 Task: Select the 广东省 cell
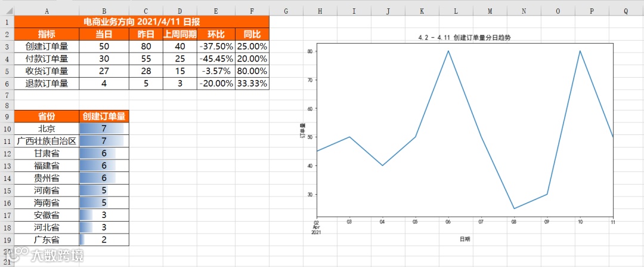coord(47,240)
